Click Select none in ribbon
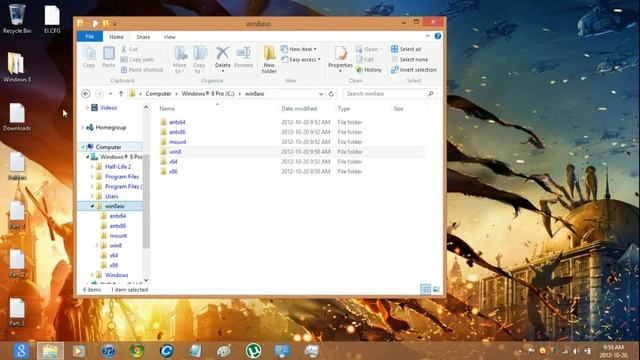This screenshot has width=640, height=360. click(410, 60)
